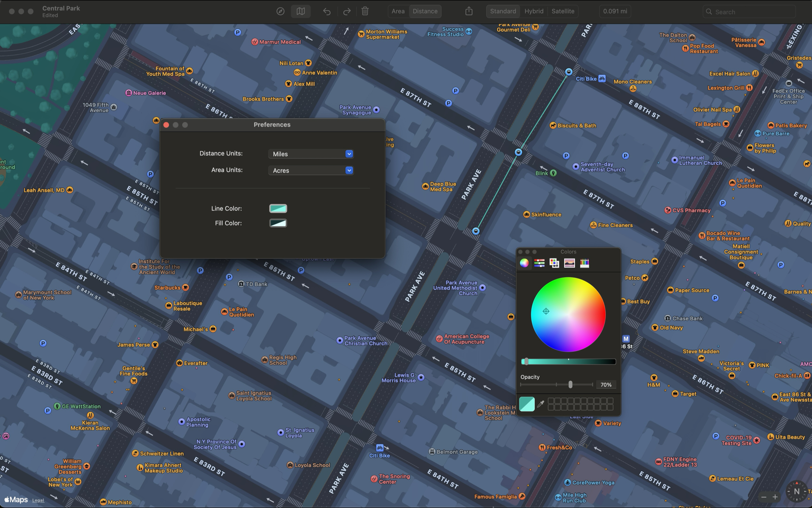Click the CVS Pharmacy map pin
The image size is (812, 508).
click(668, 210)
